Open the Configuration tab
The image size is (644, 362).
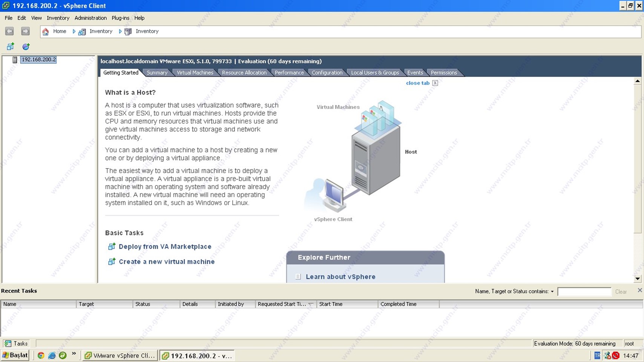[327, 73]
